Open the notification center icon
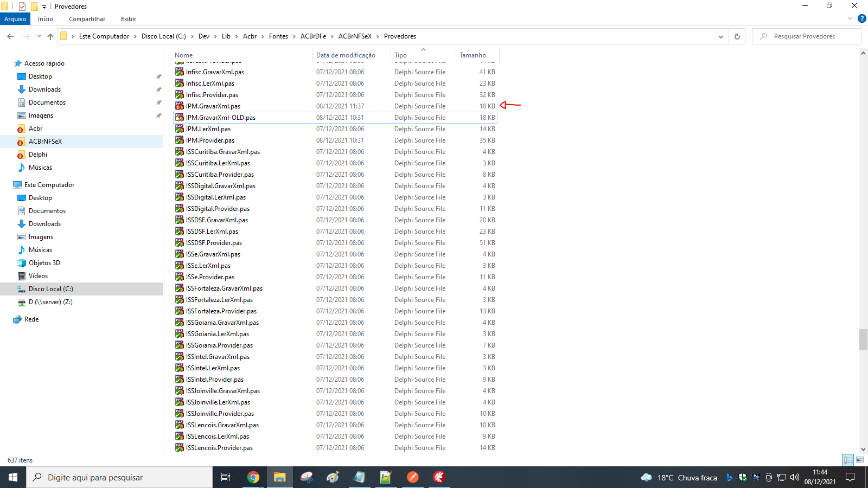 tap(850, 477)
